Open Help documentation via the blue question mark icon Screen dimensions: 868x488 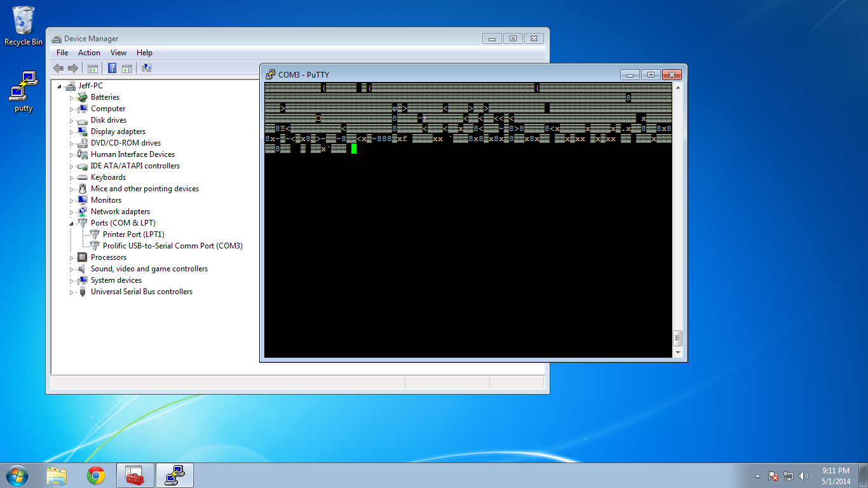(x=112, y=68)
